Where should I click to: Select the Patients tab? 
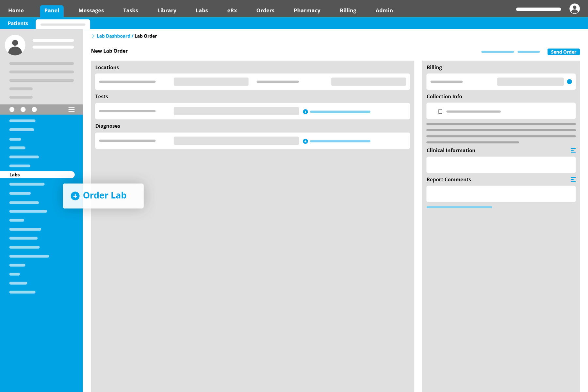coord(18,24)
